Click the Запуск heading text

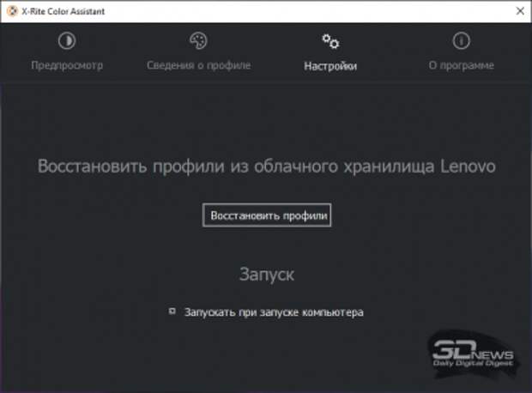[267, 275]
